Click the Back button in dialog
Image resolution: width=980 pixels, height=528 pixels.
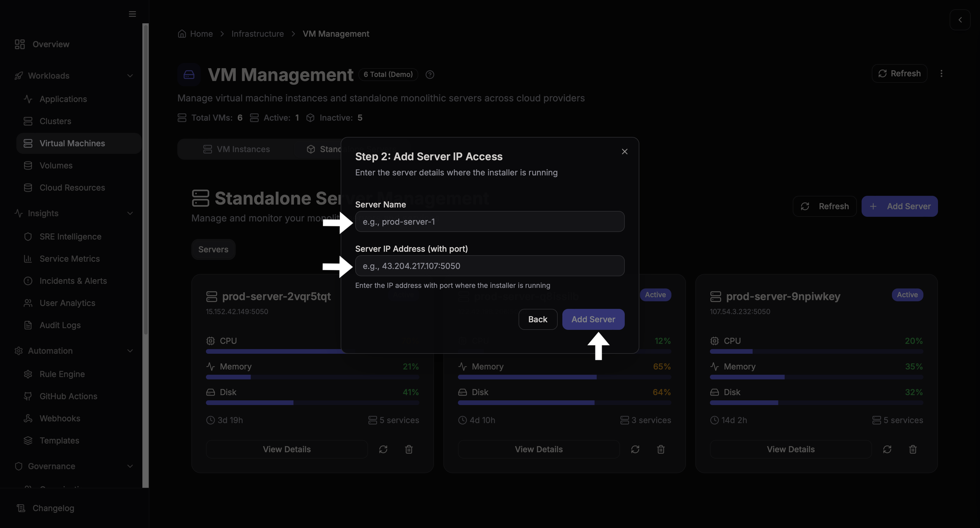[x=538, y=319]
